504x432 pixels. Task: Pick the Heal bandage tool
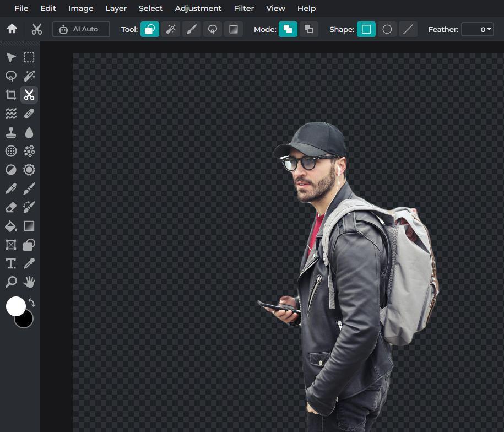(29, 114)
